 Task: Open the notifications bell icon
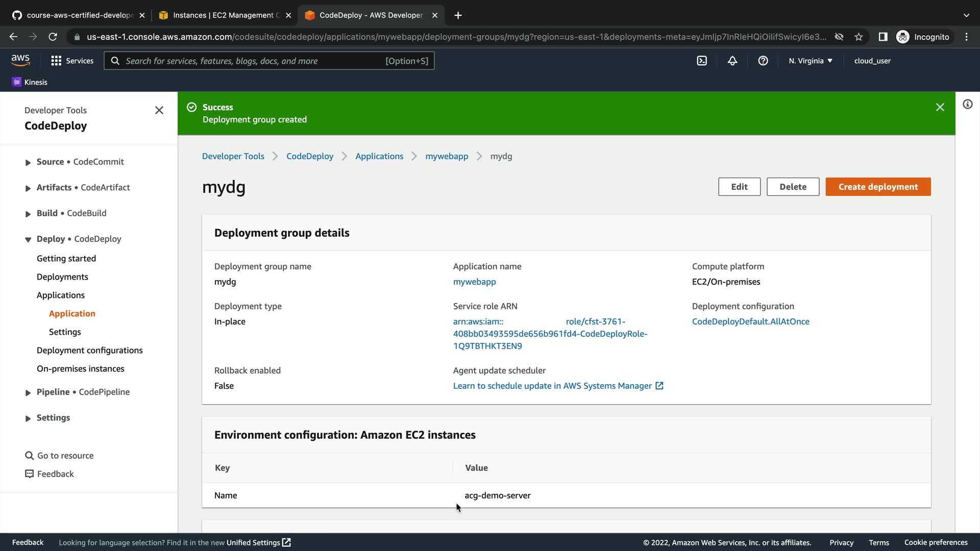(732, 61)
